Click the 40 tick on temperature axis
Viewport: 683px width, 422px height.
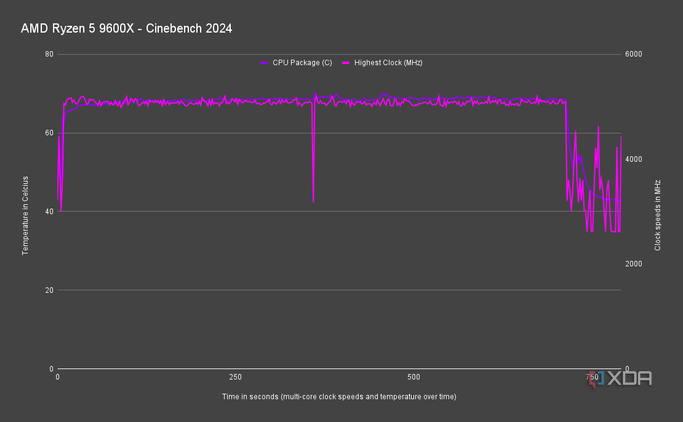click(49, 212)
